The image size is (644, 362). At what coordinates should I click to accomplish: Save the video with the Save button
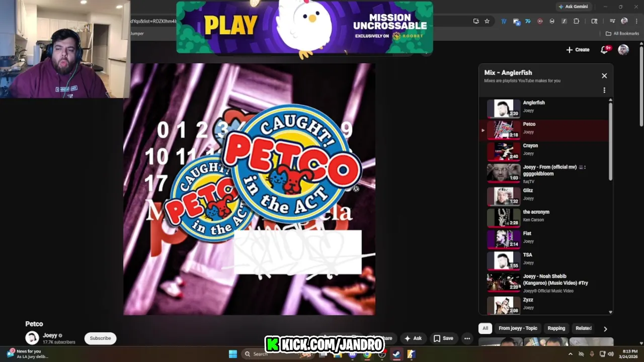(443, 338)
